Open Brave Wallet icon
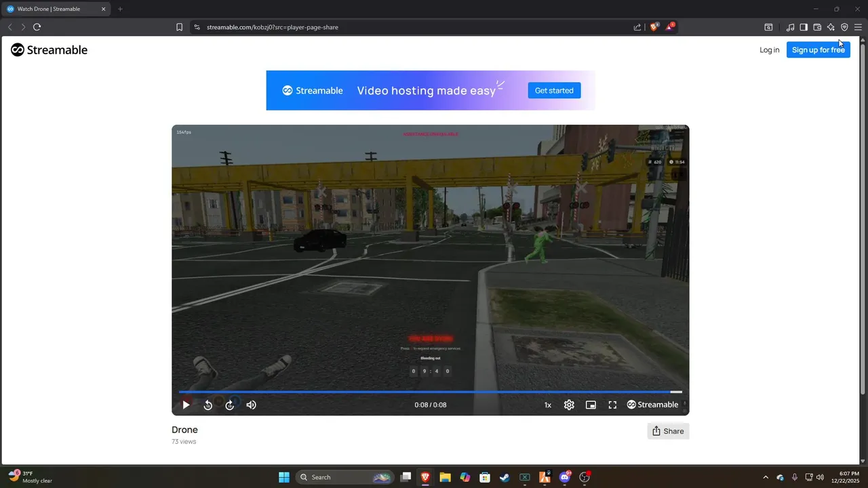The height and width of the screenshot is (488, 868). [817, 27]
